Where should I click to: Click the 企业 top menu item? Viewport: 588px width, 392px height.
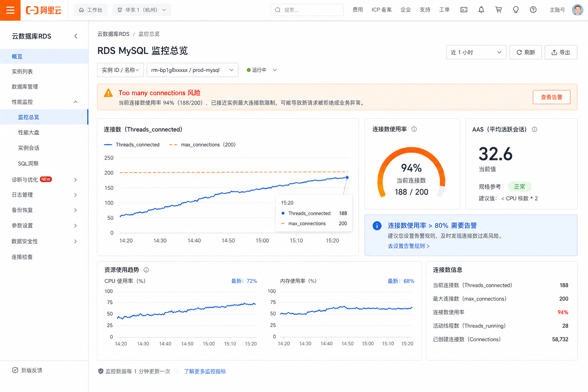coord(406,10)
